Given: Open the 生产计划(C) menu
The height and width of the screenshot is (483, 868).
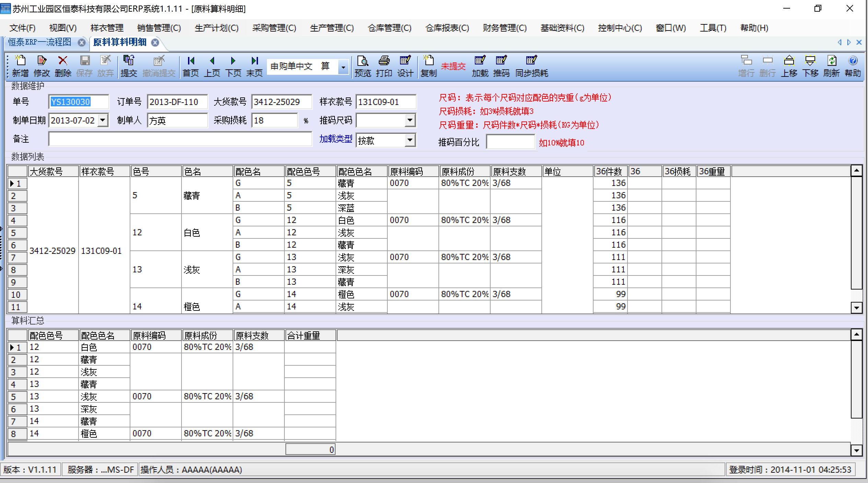Looking at the screenshot, I should [x=216, y=28].
